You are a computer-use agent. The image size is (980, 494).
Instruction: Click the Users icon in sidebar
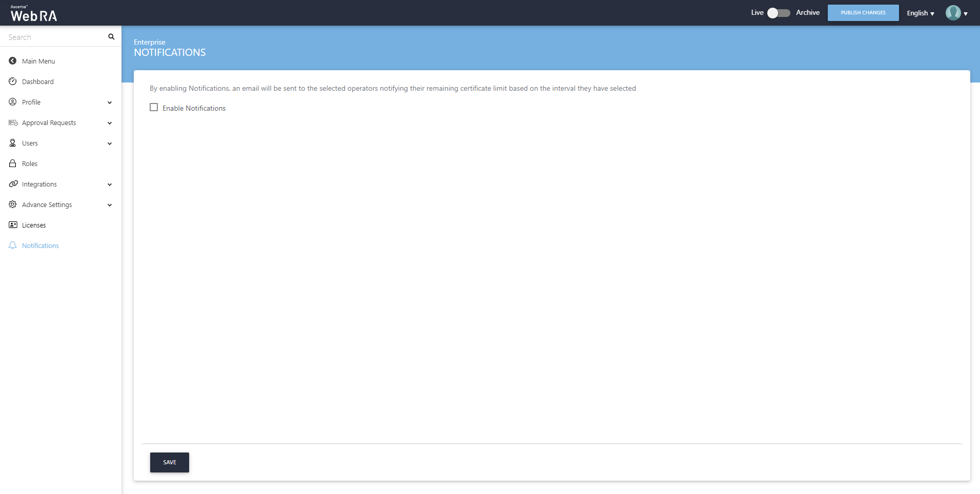click(x=13, y=143)
